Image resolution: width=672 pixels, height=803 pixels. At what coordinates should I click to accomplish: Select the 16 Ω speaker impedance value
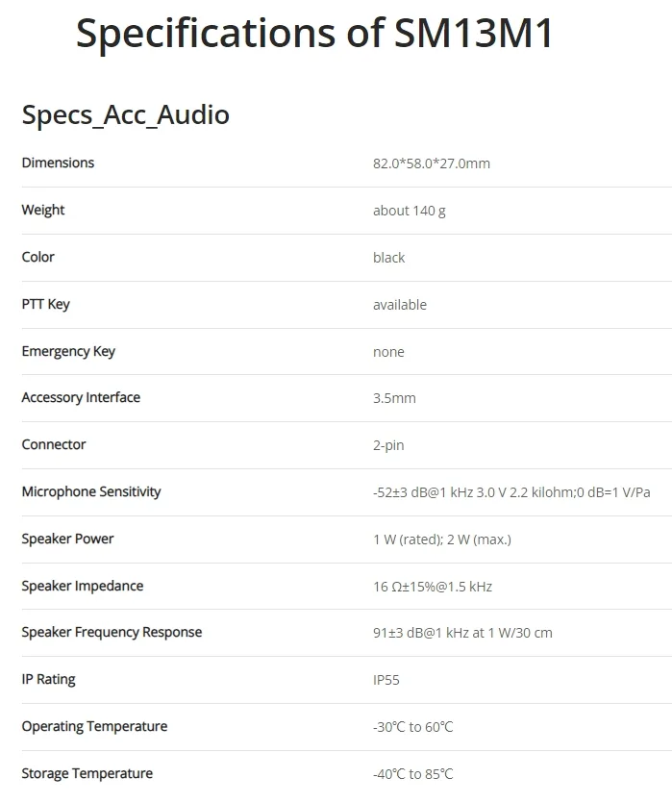coord(433,587)
